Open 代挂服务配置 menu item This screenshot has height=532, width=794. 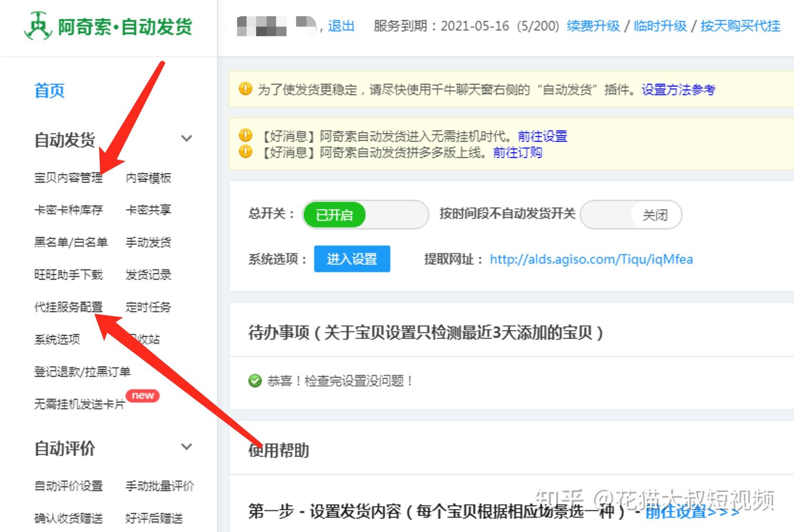coord(69,307)
